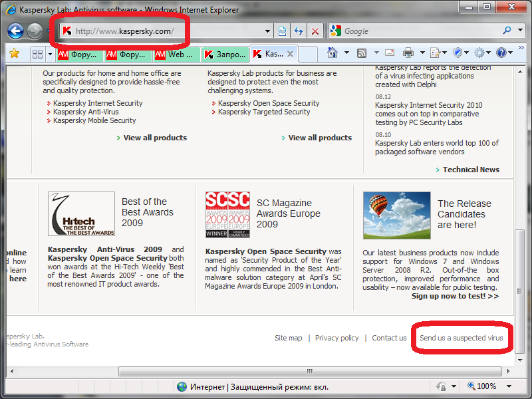Image resolution: width=532 pixels, height=399 pixels.
Task: Open the status bar security dropdown arrow
Action: pyautogui.click(x=454, y=386)
